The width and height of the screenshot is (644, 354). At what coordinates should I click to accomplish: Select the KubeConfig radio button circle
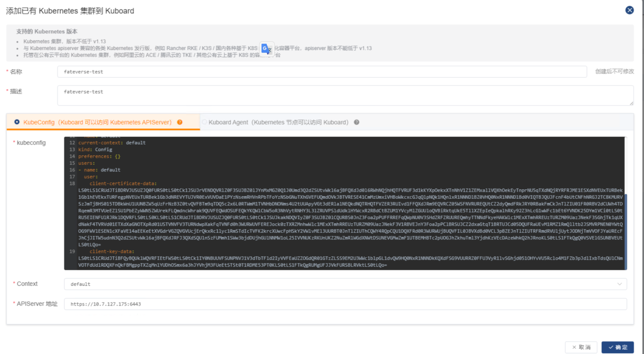(x=17, y=122)
